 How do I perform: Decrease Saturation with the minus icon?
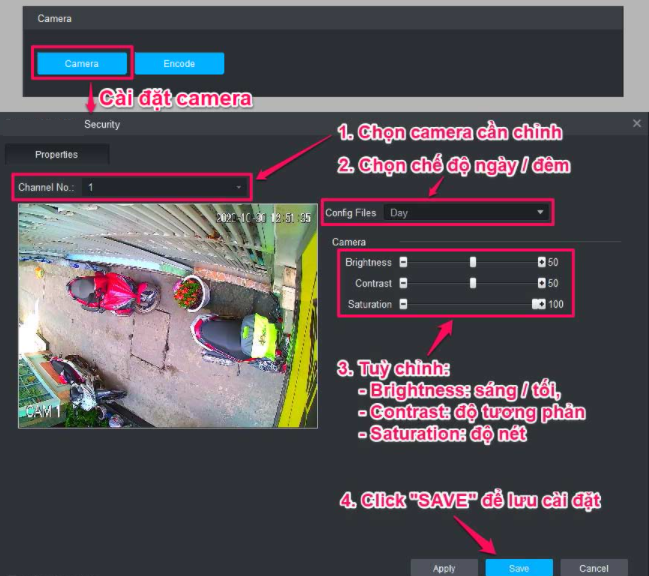pyautogui.click(x=403, y=304)
